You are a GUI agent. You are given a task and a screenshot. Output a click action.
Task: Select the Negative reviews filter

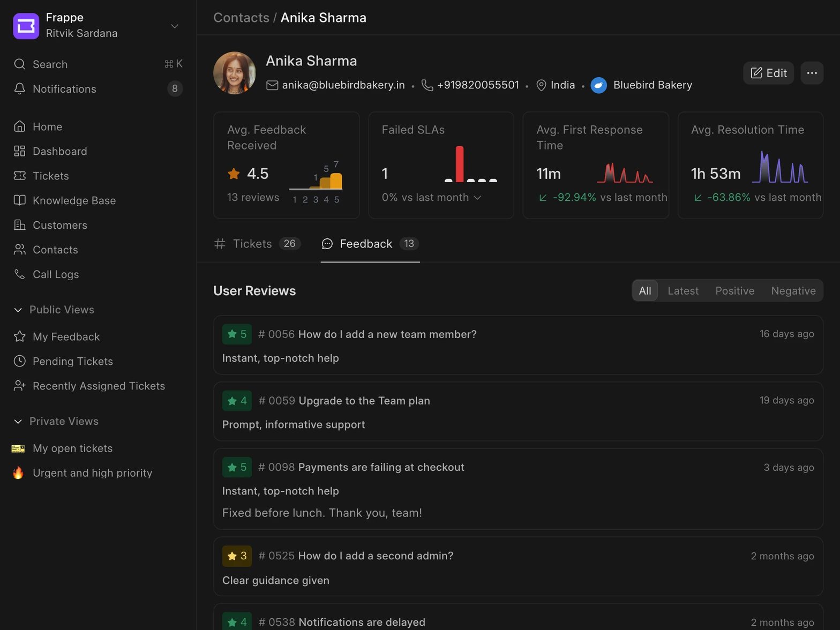tap(793, 291)
